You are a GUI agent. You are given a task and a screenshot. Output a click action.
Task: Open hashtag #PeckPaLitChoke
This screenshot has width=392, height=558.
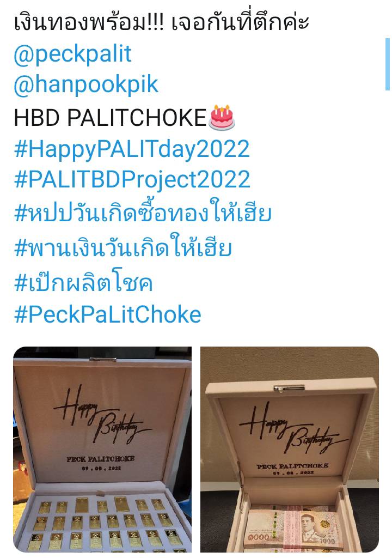tap(107, 314)
